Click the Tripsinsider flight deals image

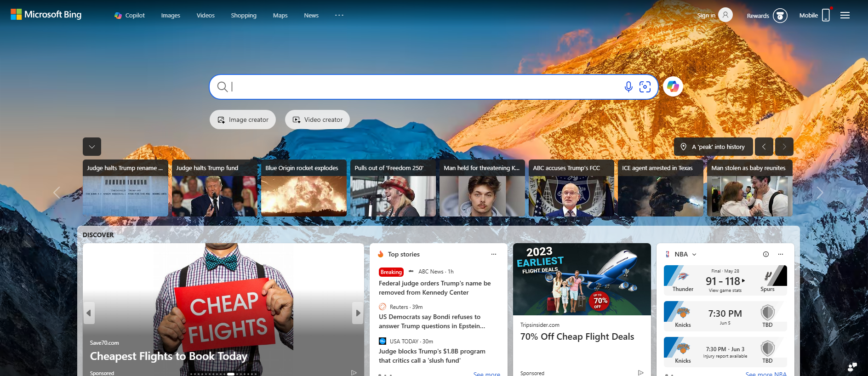coord(582,279)
